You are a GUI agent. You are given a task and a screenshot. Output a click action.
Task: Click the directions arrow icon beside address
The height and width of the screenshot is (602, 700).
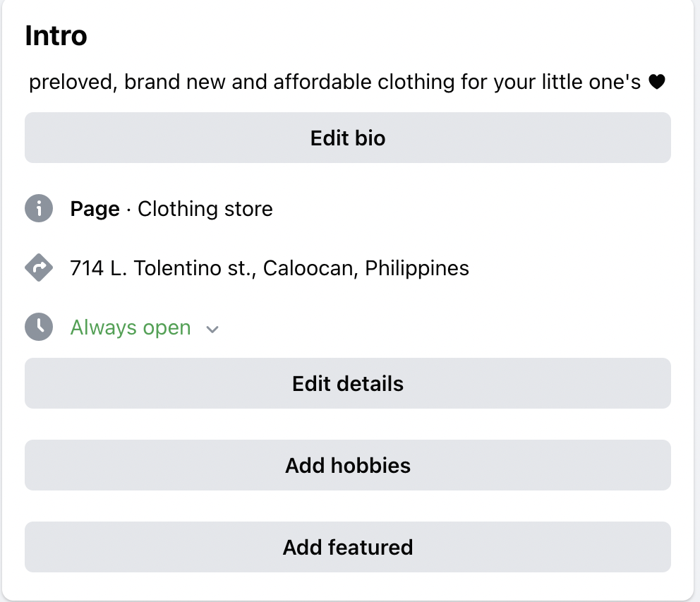(x=39, y=268)
